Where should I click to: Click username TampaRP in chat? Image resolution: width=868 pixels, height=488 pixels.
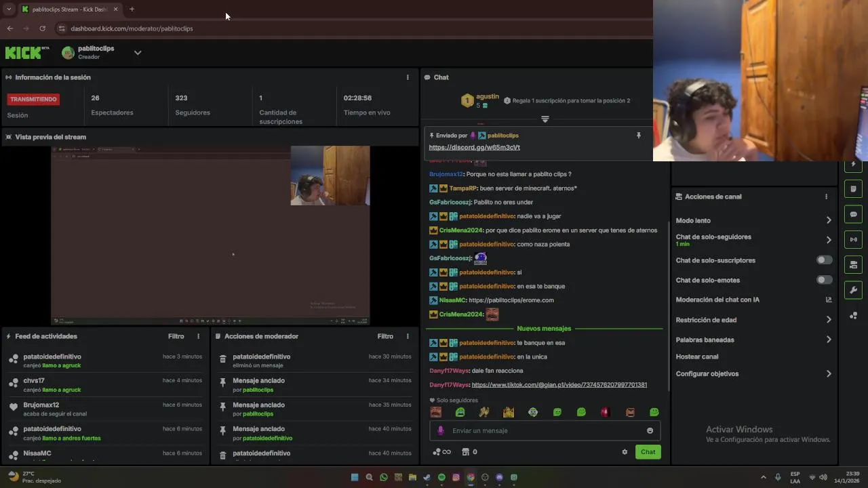pyautogui.click(x=463, y=188)
